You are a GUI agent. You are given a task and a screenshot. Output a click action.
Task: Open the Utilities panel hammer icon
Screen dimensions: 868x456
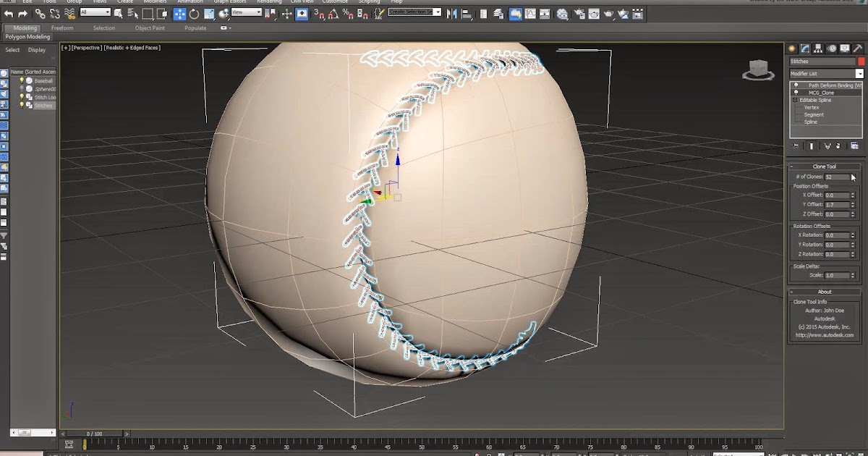point(859,48)
